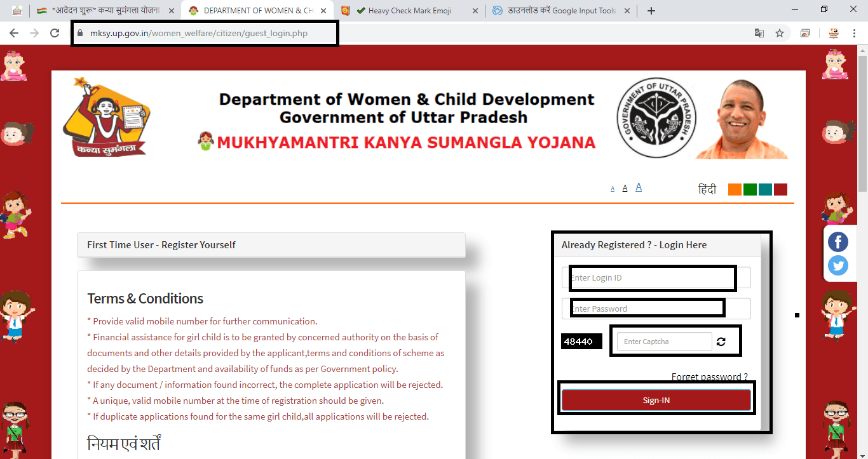Image resolution: width=868 pixels, height=459 pixels.
Task: Focus the Enter Captcha field
Action: tap(664, 342)
